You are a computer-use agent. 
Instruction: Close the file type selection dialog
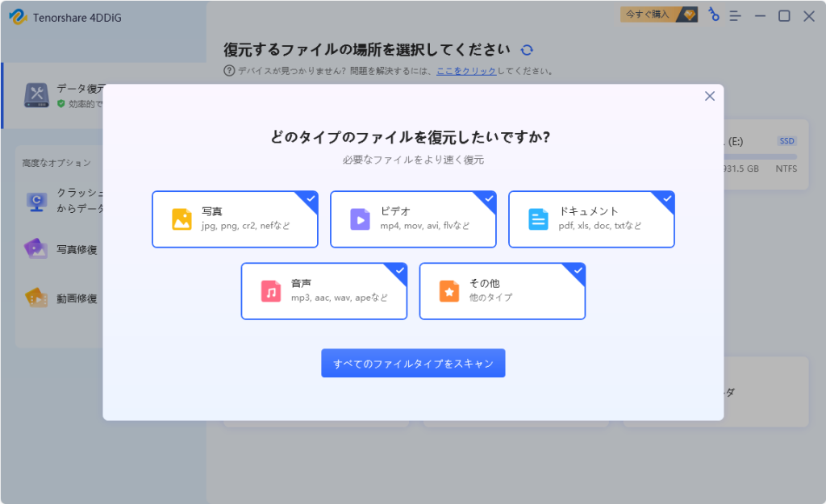pos(710,96)
